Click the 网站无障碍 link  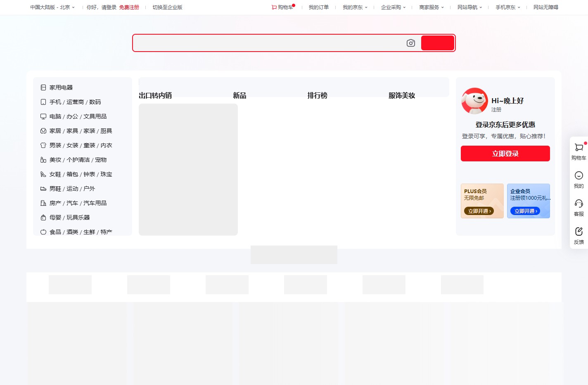point(546,7)
